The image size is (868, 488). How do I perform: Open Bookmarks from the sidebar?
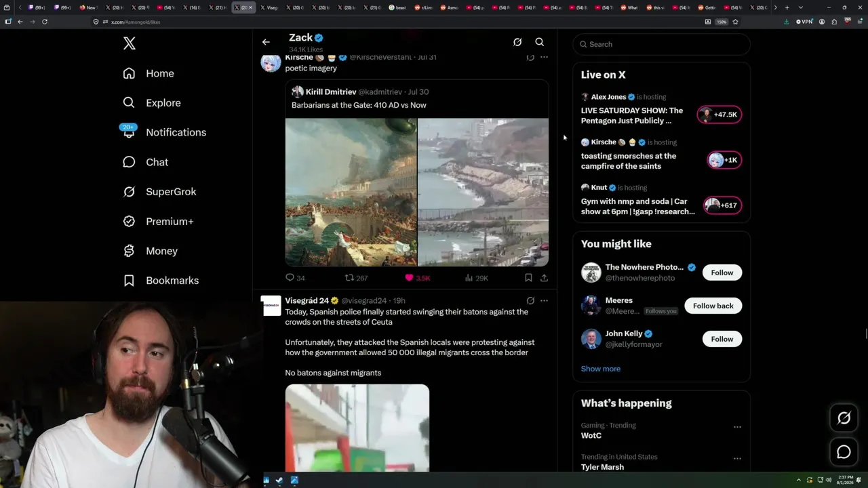tap(161, 281)
